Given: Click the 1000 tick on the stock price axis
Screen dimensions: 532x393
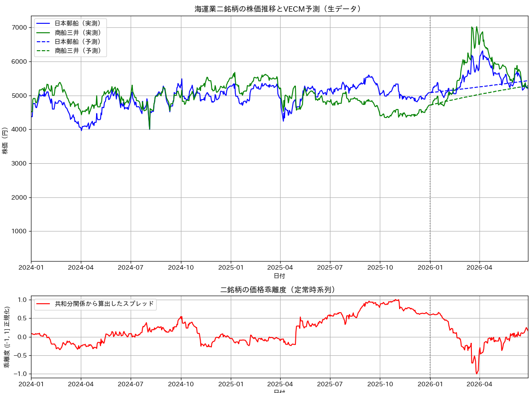Looking at the screenshot, I should coord(19,231).
